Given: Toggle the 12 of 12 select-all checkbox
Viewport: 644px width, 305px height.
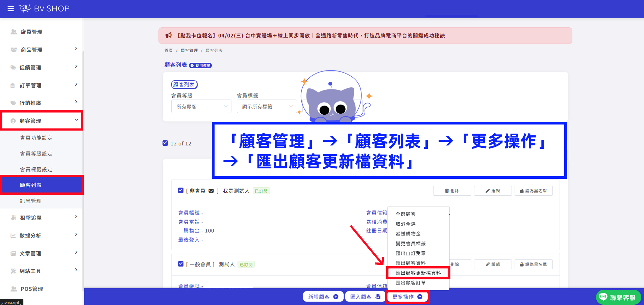Looking at the screenshot, I should point(165,143).
